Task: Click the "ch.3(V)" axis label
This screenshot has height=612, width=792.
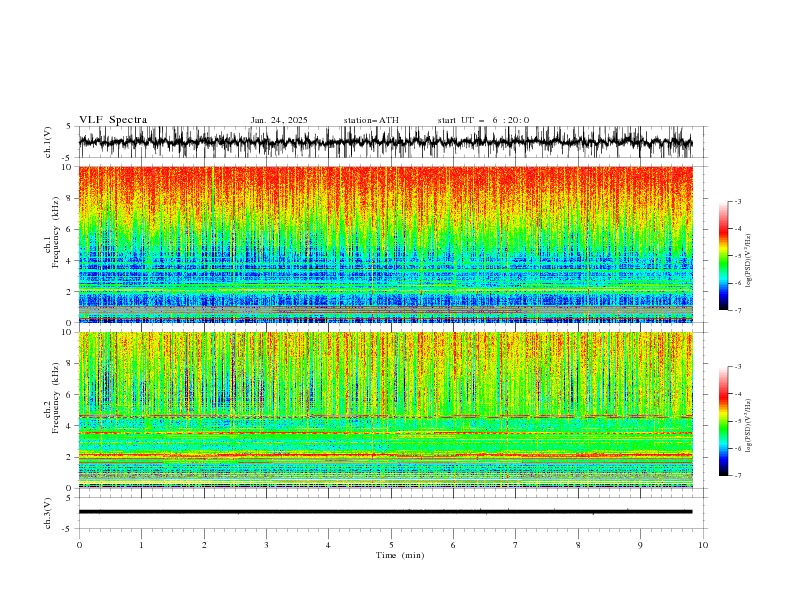Action: (x=48, y=513)
